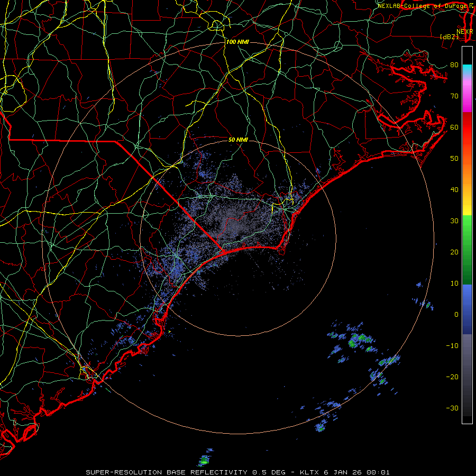Screen dimensions: 476x476
Task: Click the 60 value on dBZ scale
Action: pos(454,127)
